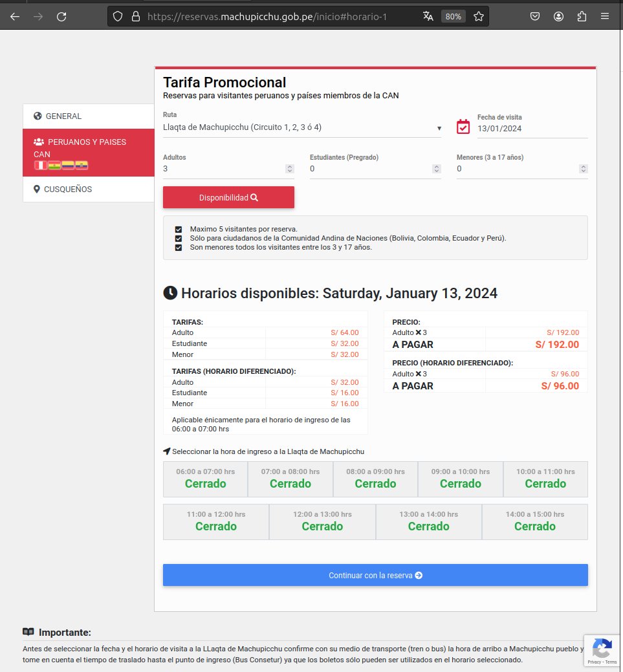623x672 pixels.
Task: Select the 14:00 a 15:00 hrs slot
Action: click(x=535, y=521)
